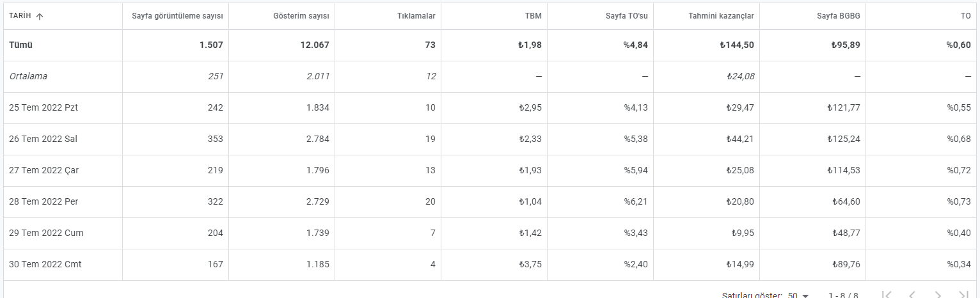Go to the previous page of results
The width and height of the screenshot is (980, 298).
[x=912, y=295]
